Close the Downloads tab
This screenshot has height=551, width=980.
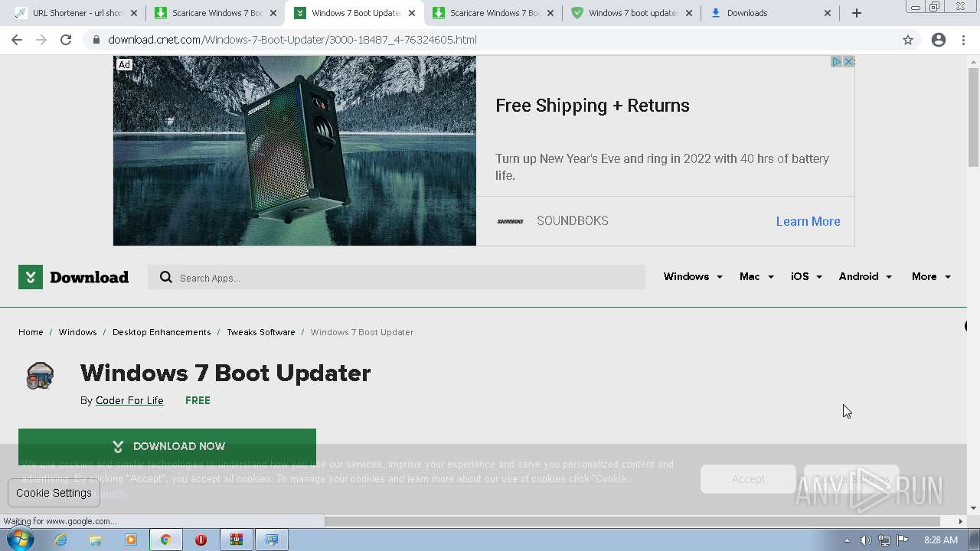[828, 13]
